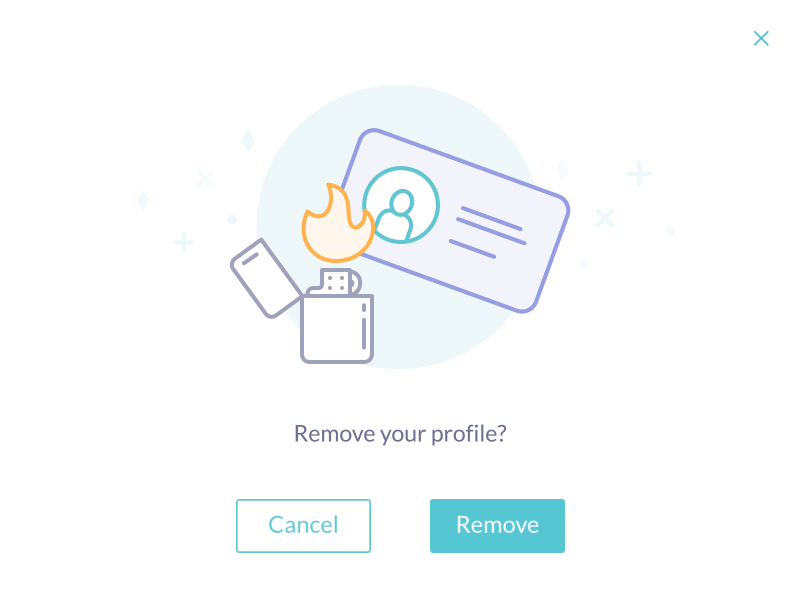Click the far-left diamond decoration
Screen dimensions: 800x600
[143, 199]
